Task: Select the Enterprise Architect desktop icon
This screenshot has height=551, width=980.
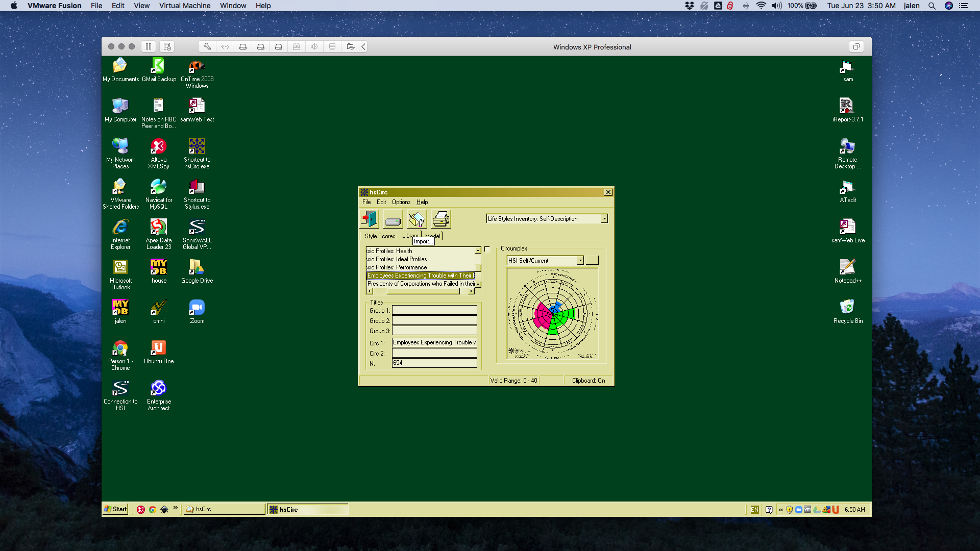Action: 159,395
